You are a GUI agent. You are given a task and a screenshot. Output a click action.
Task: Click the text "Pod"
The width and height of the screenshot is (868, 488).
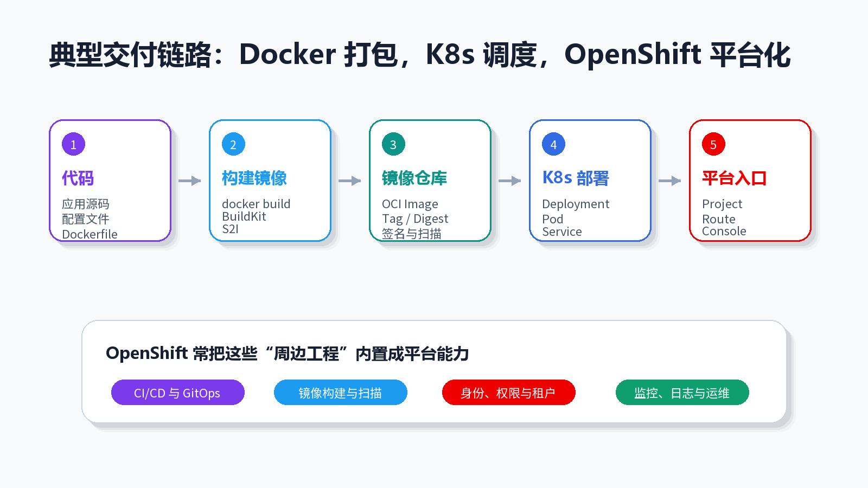click(x=553, y=219)
